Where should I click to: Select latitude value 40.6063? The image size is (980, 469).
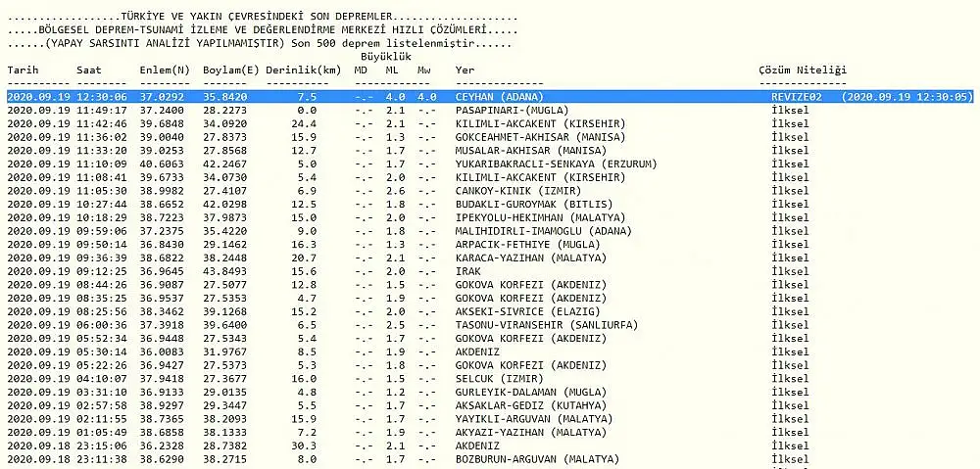pyautogui.click(x=162, y=164)
